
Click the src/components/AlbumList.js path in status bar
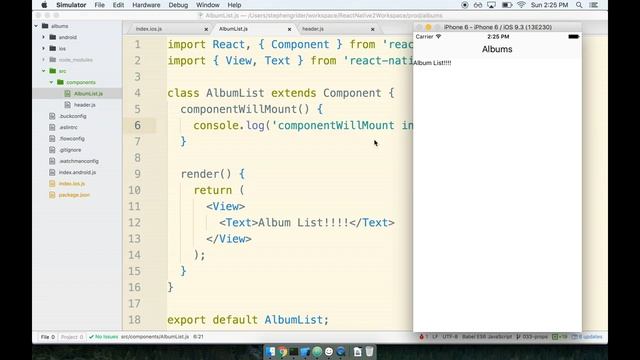pyautogui.click(x=155, y=337)
